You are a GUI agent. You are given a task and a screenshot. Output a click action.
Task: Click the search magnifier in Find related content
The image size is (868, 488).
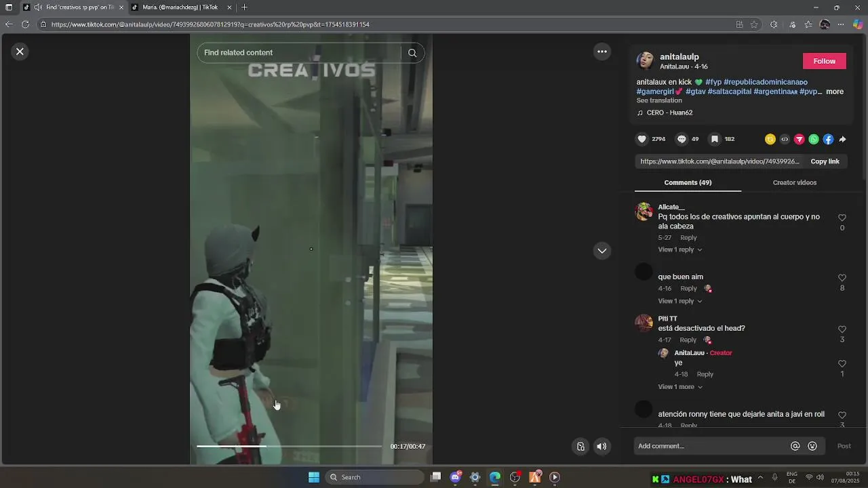coord(412,53)
